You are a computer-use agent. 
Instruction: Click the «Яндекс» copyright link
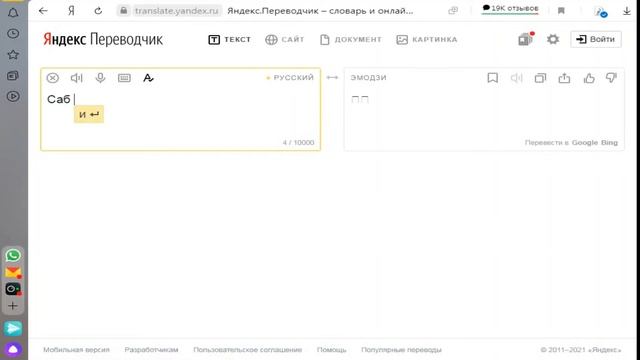(x=604, y=350)
